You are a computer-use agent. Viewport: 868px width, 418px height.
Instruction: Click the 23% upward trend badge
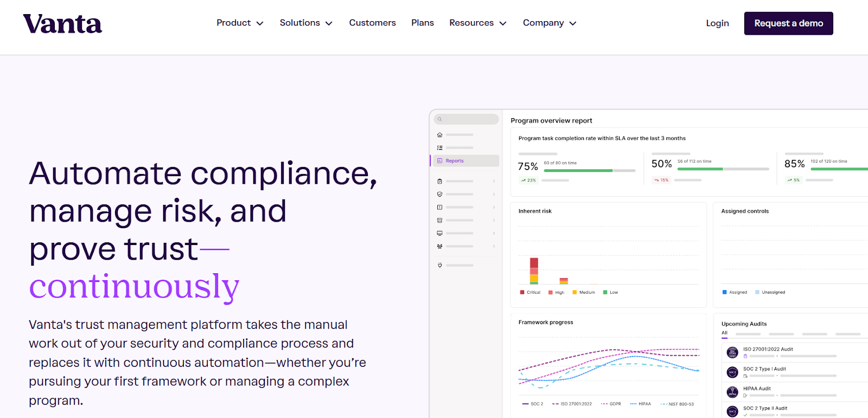click(528, 180)
